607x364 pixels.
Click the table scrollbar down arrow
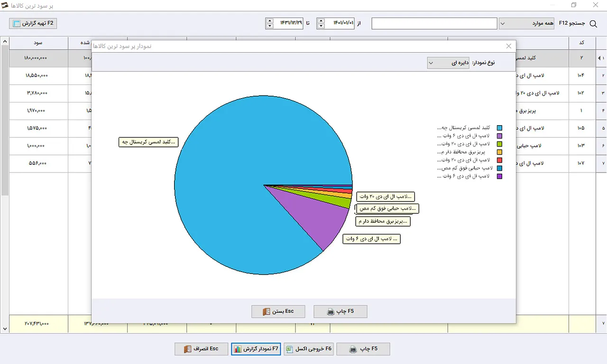(5, 329)
